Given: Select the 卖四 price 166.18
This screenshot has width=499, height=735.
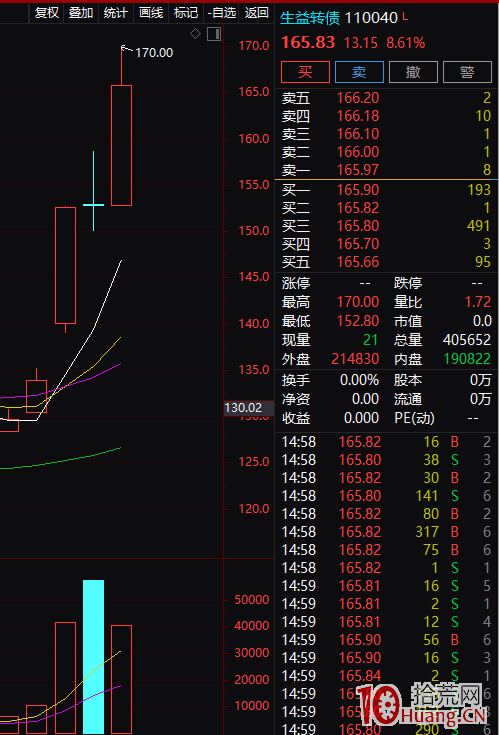Looking at the screenshot, I should point(357,116).
